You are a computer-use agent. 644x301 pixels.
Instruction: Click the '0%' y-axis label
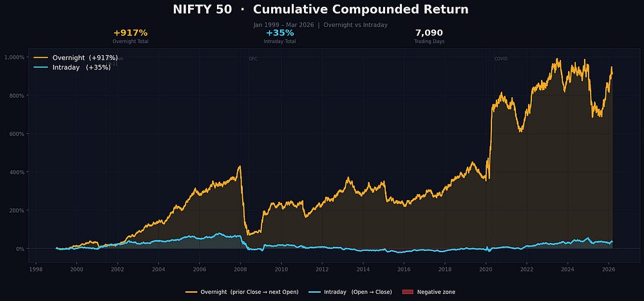tap(20, 249)
